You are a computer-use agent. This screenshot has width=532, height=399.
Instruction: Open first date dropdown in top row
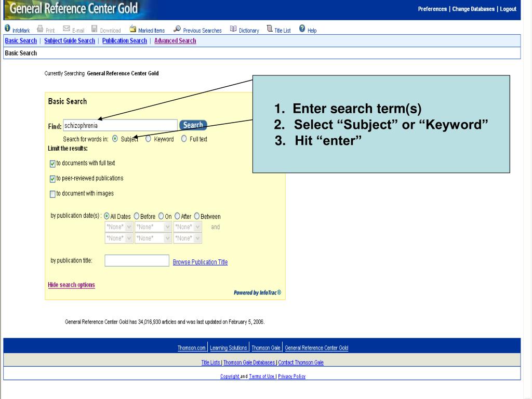pyautogui.click(x=119, y=227)
